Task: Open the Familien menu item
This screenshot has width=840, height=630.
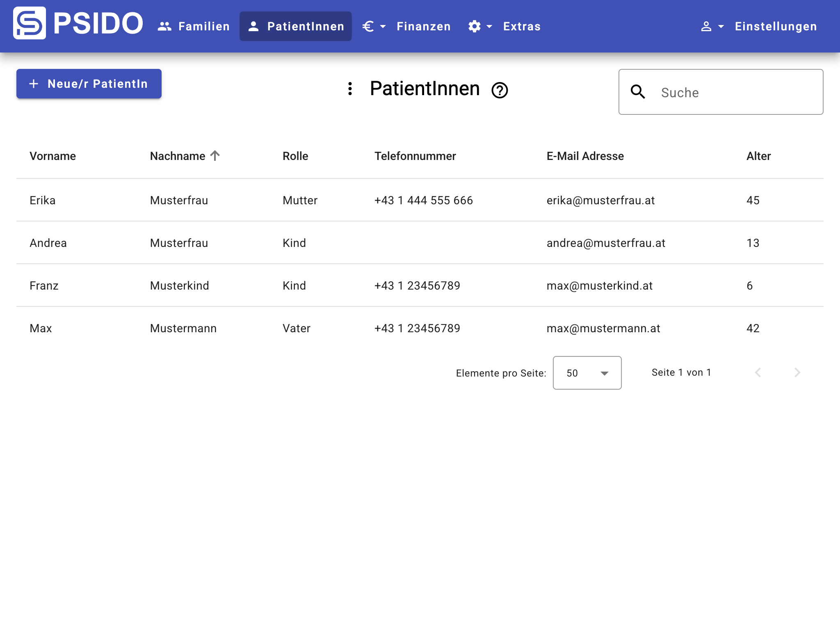Action: point(194,26)
